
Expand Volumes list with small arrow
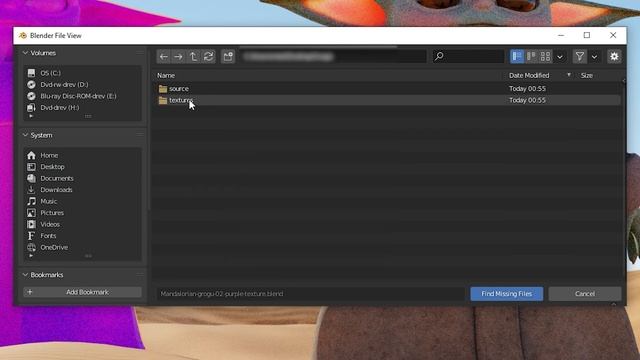point(31,116)
